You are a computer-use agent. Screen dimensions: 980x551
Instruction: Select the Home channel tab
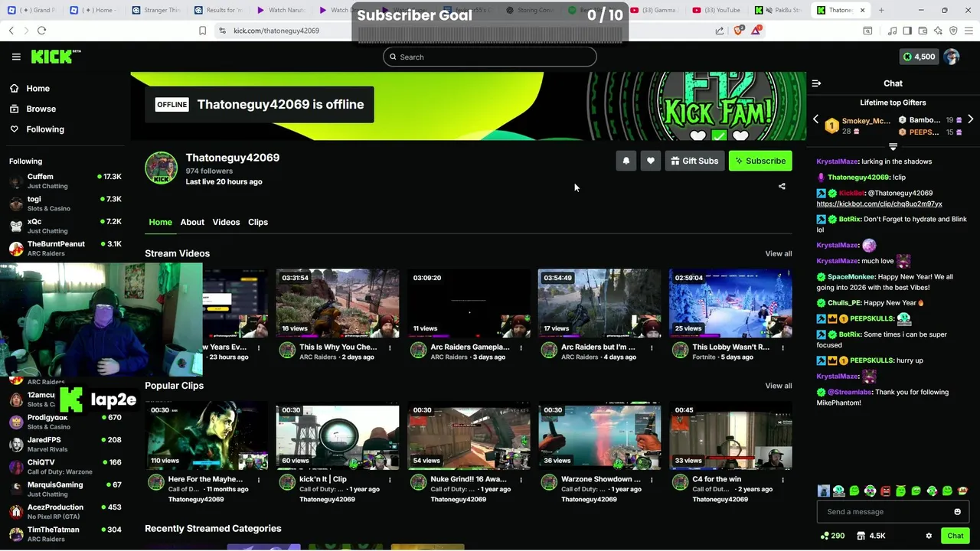tap(160, 222)
